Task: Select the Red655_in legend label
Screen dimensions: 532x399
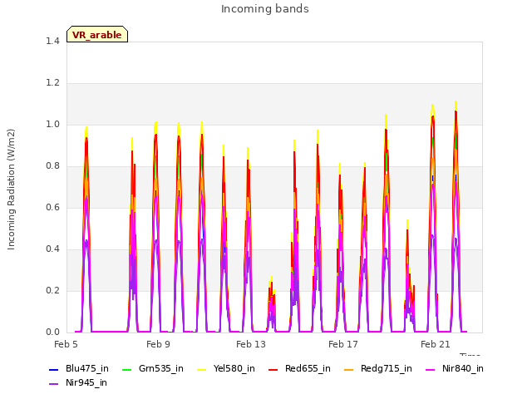Action: [308, 369]
